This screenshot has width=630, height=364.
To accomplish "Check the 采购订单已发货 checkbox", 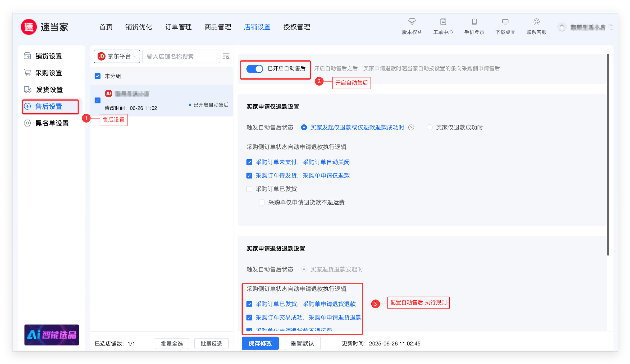I will [x=249, y=189].
